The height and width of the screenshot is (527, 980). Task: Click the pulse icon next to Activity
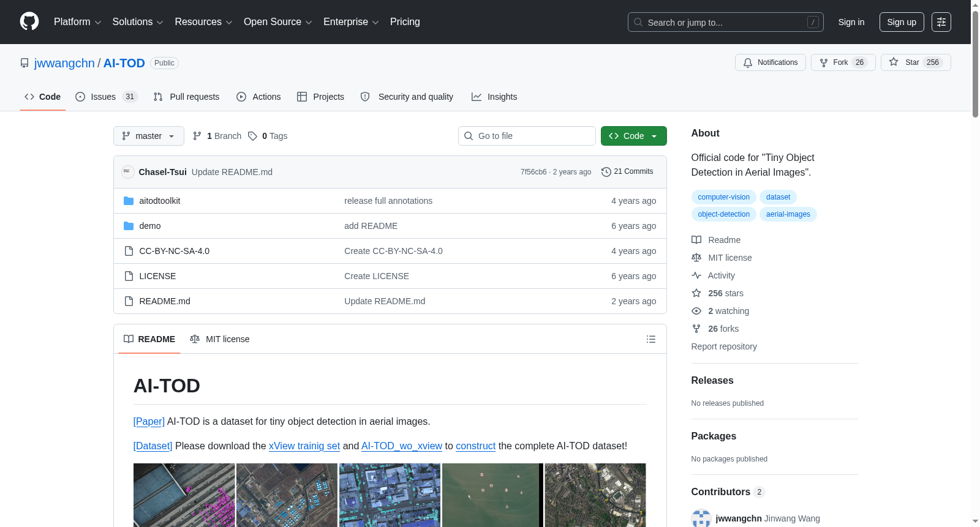[696, 275]
